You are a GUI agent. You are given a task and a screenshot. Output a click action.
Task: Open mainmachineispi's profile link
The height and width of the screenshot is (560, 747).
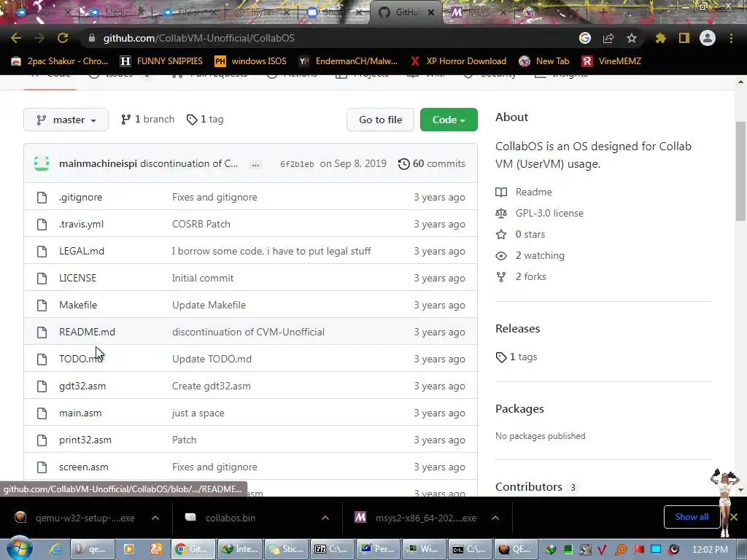click(98, 163)
